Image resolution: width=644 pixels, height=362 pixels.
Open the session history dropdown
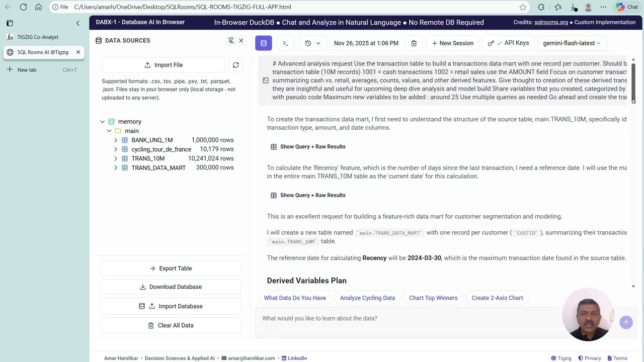click(x=312, y=43)
